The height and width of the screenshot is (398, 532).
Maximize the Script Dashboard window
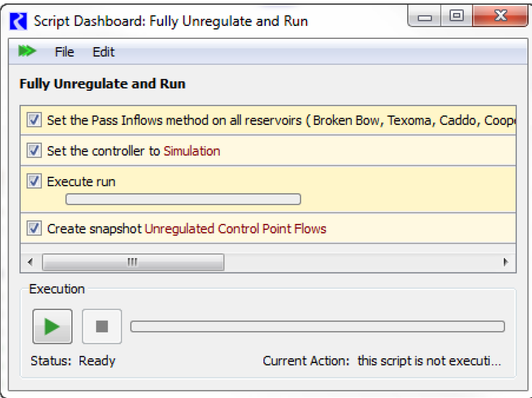[456, 17]
